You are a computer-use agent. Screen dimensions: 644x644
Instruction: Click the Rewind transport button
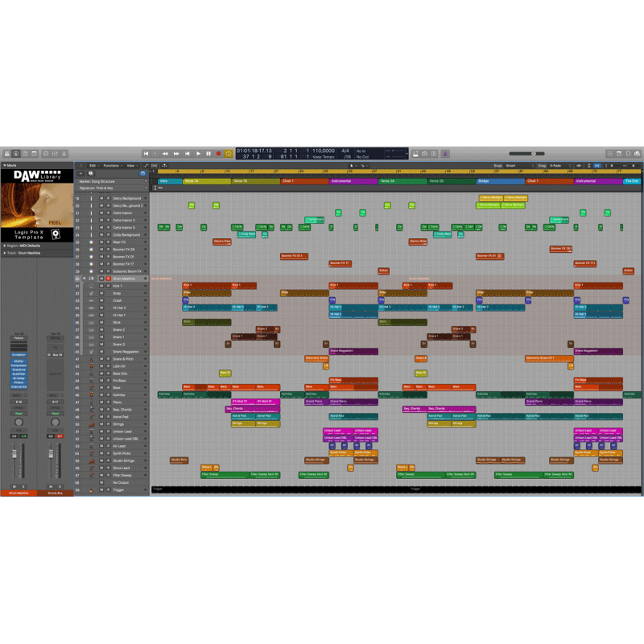[165, 154]
